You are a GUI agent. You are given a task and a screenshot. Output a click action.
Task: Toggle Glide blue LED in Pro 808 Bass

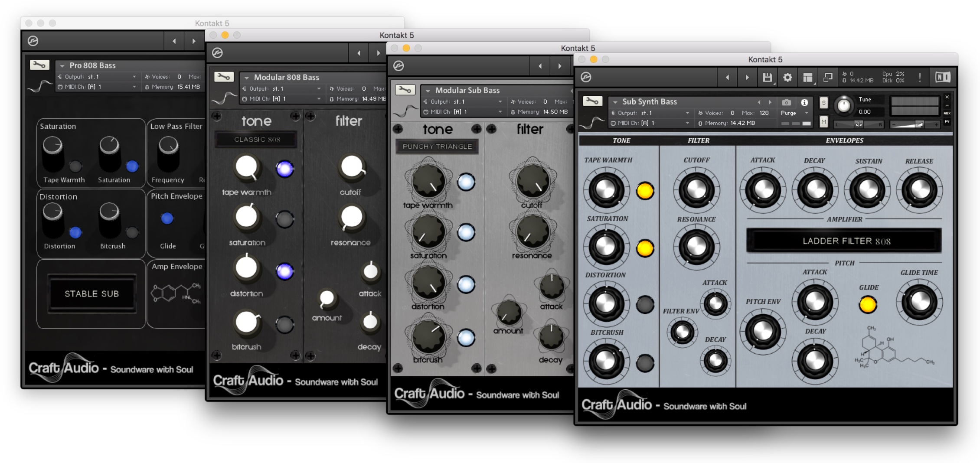tap(167, 218)
